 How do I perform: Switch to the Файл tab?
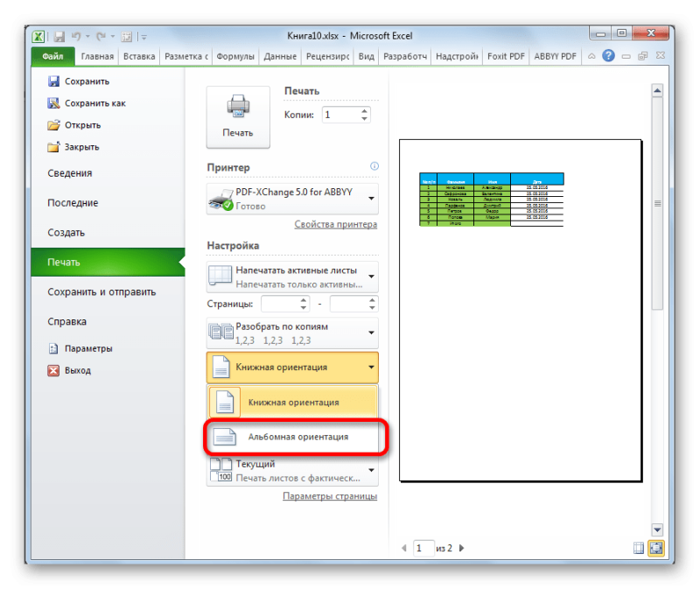coord(52,56)
